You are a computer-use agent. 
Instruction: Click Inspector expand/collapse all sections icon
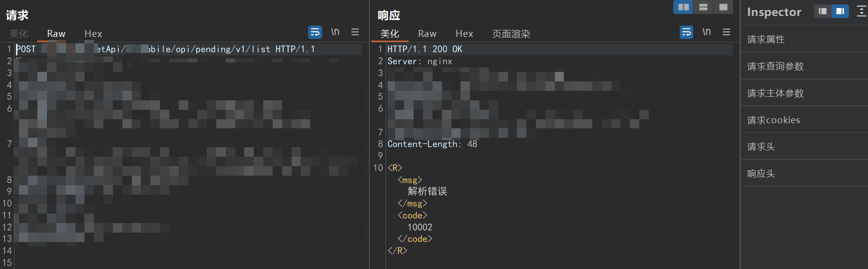point(862,11)
